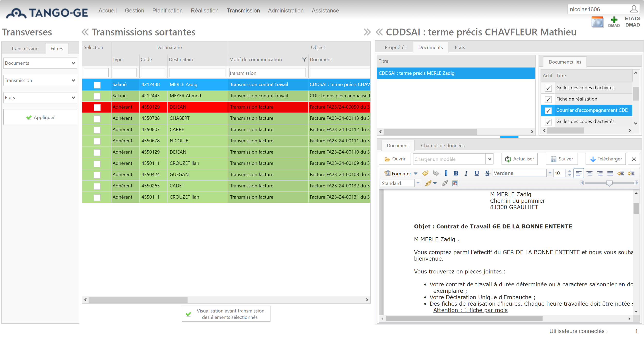Click the zoom slider handle in editor

(609, 183)
